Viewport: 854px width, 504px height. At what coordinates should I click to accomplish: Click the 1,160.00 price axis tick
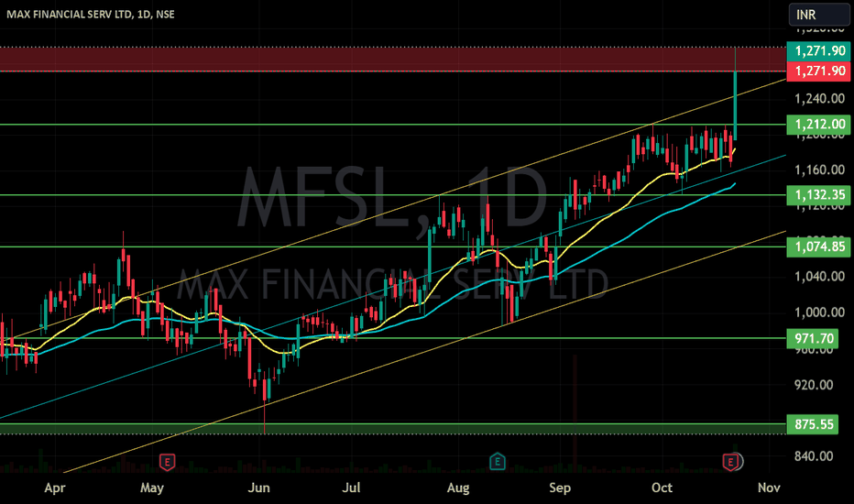[x=820, y=170]
